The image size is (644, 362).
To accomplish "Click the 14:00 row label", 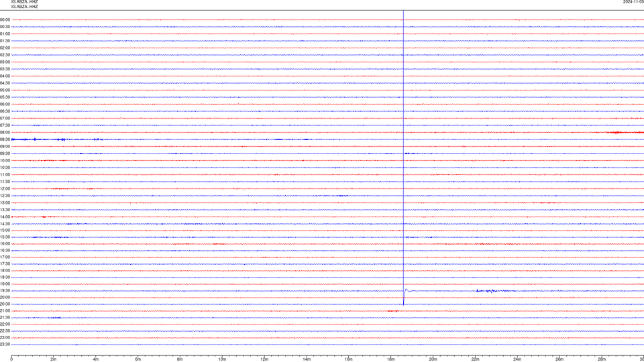I will [5, 217].
